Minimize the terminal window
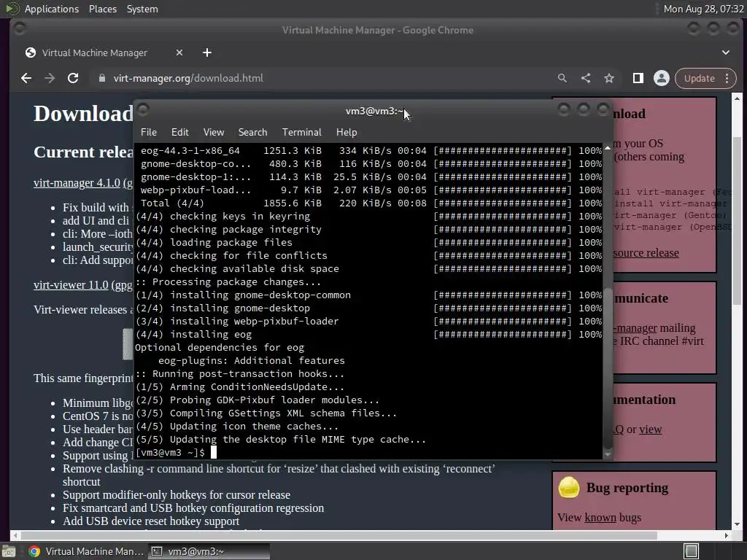 click(564, 110)
